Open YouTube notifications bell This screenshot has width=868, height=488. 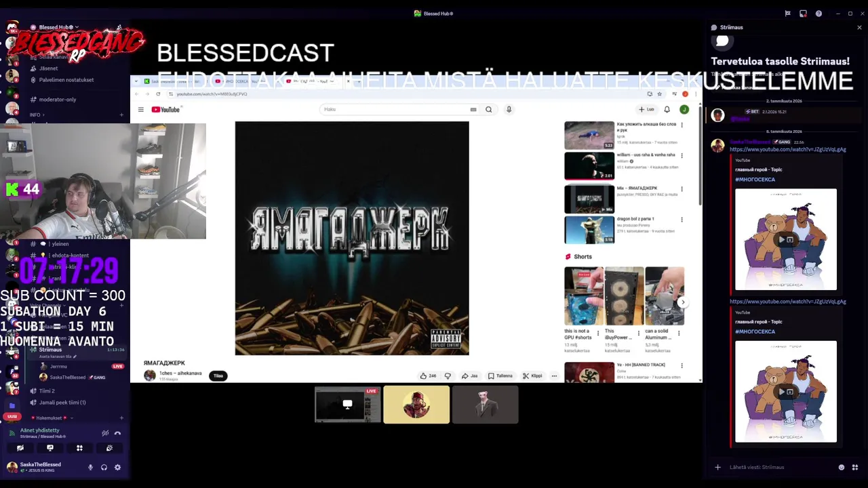pos(667,109)
